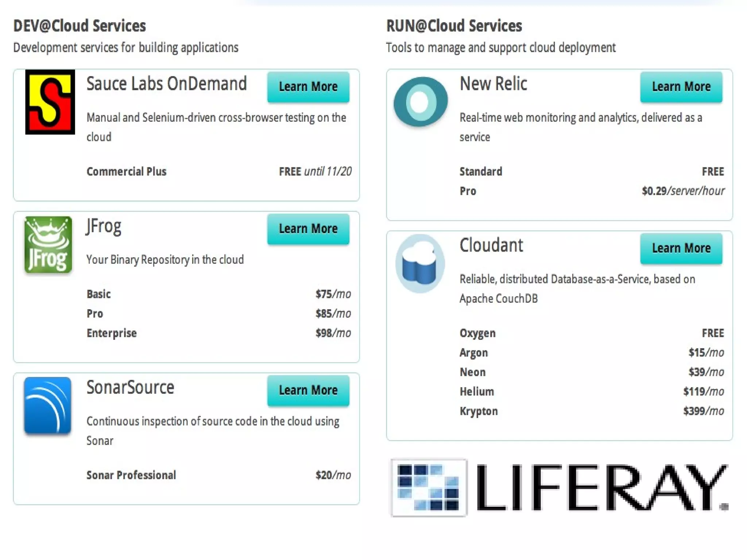747x560 pixels.
Task: Click the Selenium-driven cross-browser testing description
Action: (x=216, y=127)
